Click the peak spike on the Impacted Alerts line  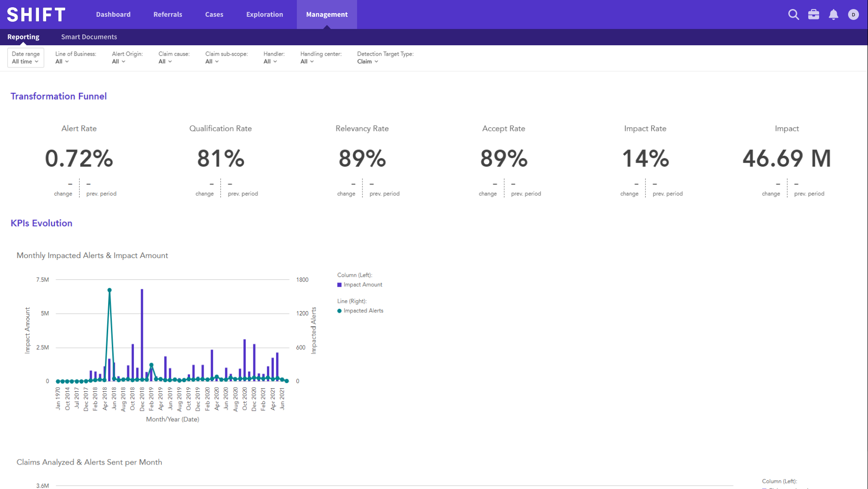(109, 290)
